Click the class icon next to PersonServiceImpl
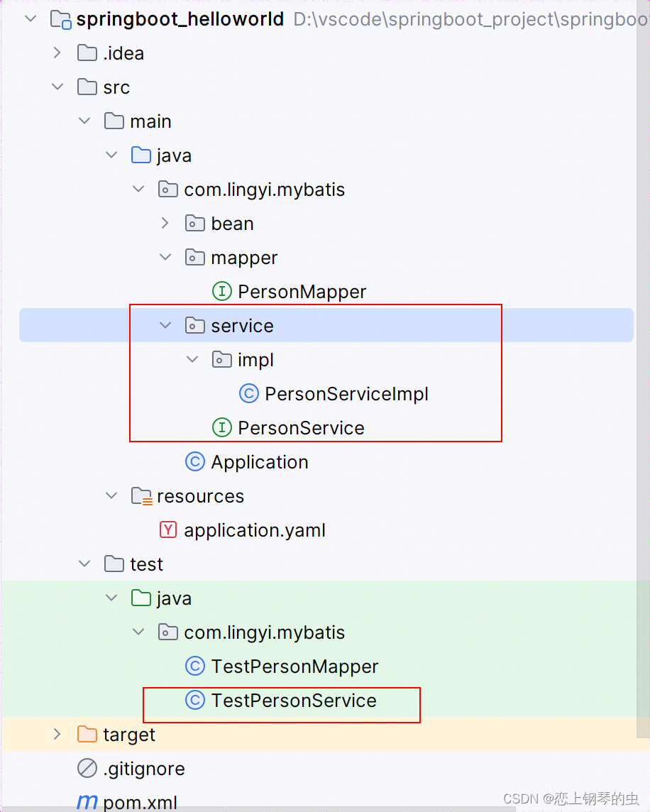This screenshot has height=812, width=650. tap(248, 393)
